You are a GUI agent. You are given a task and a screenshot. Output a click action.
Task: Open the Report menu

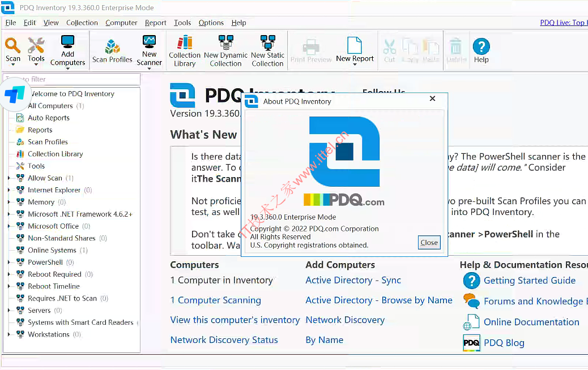(x=156, y=23)
